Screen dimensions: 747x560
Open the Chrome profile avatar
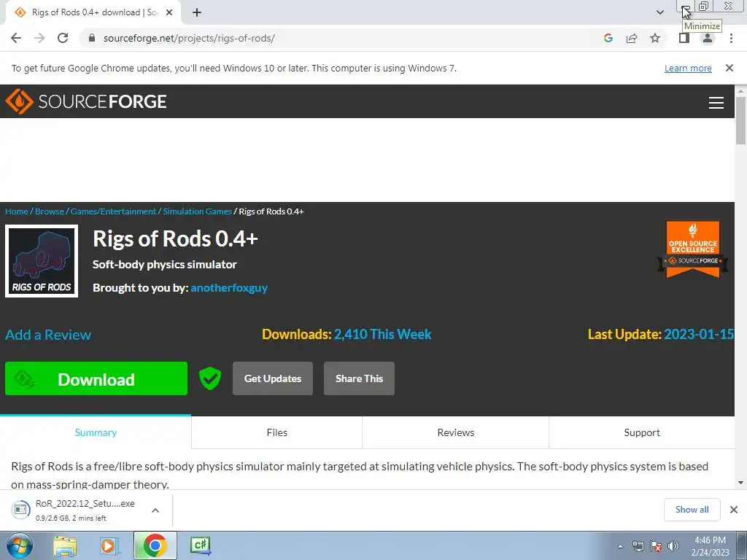pos(708,38)
